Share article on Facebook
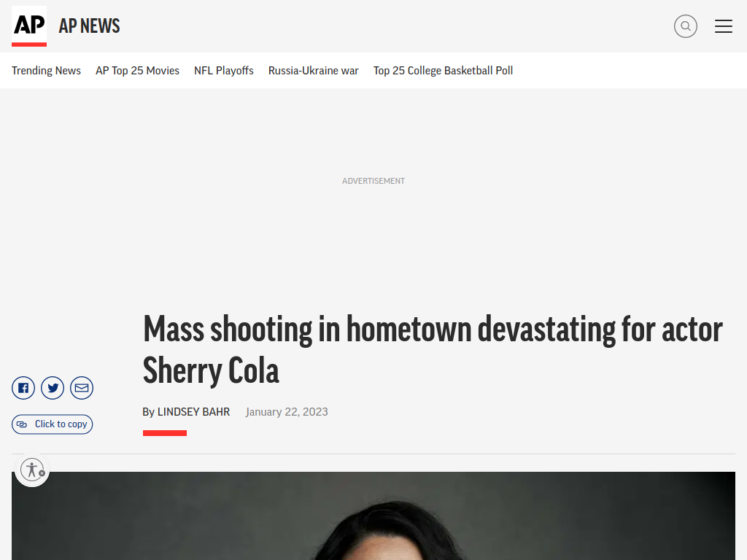The height and width of the screenshot is (560, 747). pyautogui.click(x=23, y=388)
